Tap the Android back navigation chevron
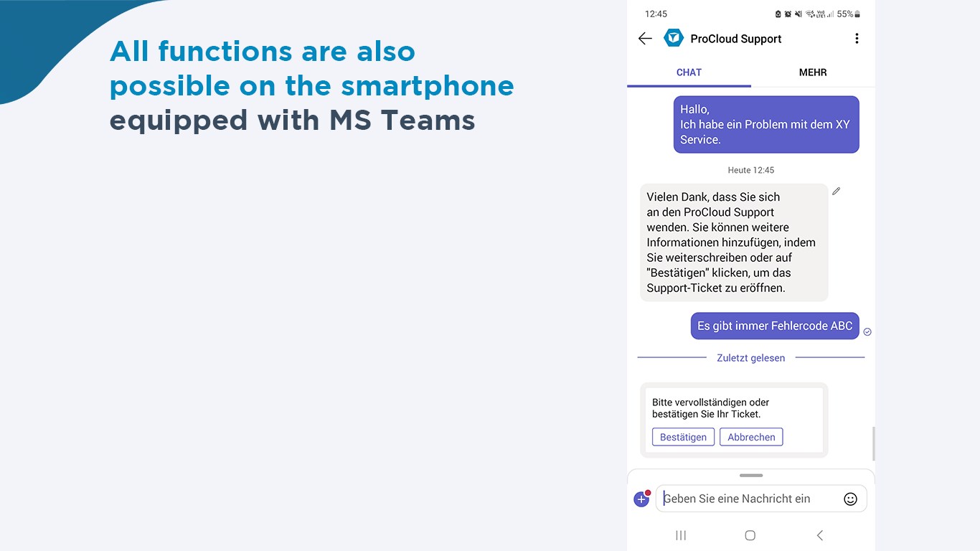 tap(820, 535)
